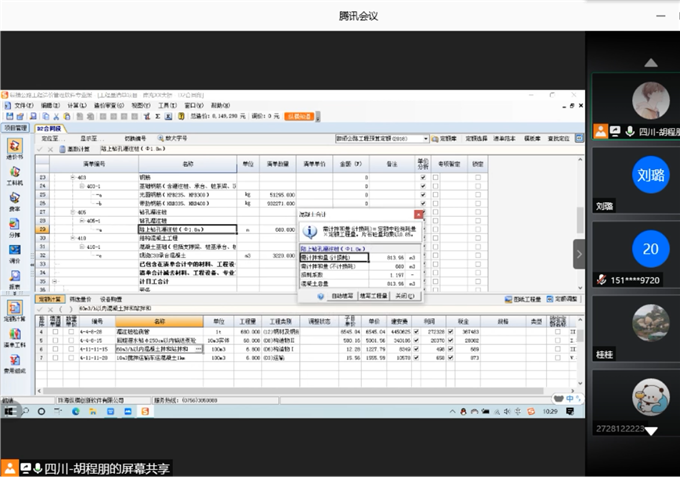Viewport: 680px width, 477px height.
Task: Toggle second checkbox of quota row 5
Action: pyautogui.click(x=71, y=340)
